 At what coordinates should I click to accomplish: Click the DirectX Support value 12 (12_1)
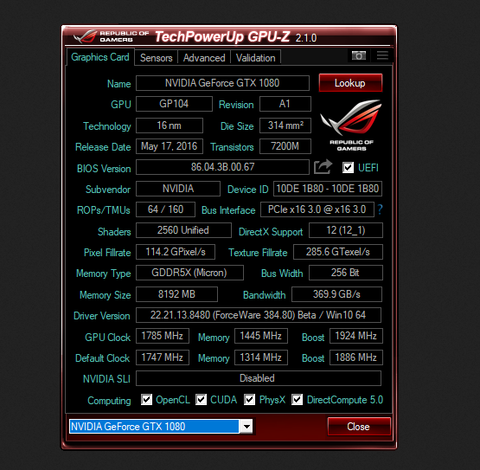click(x=346, y=230)
